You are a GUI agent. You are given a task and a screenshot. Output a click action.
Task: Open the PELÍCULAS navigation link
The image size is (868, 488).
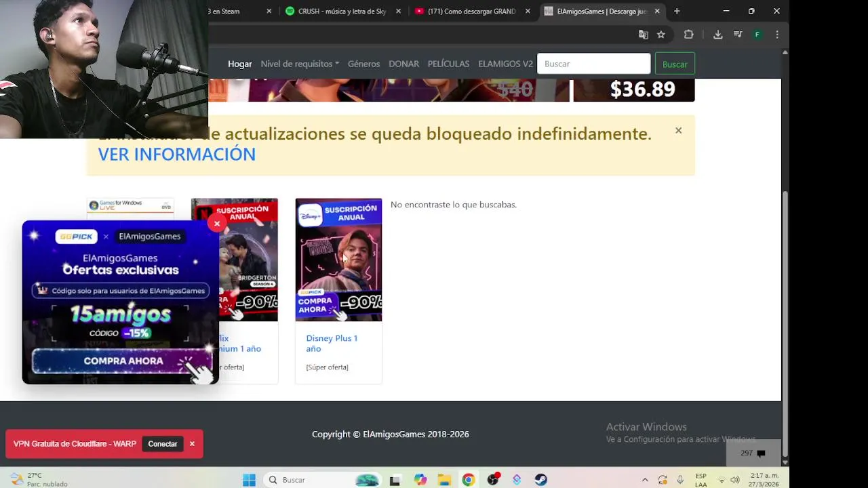coord(448,64)
